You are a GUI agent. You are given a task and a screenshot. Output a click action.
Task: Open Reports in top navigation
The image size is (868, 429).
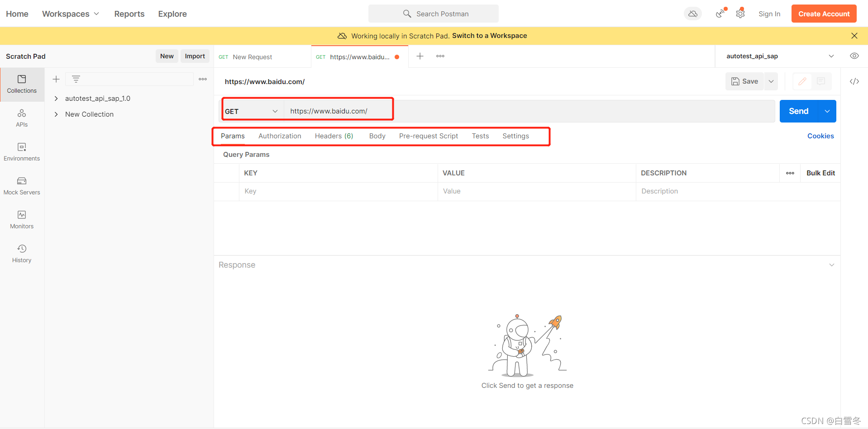129,14
